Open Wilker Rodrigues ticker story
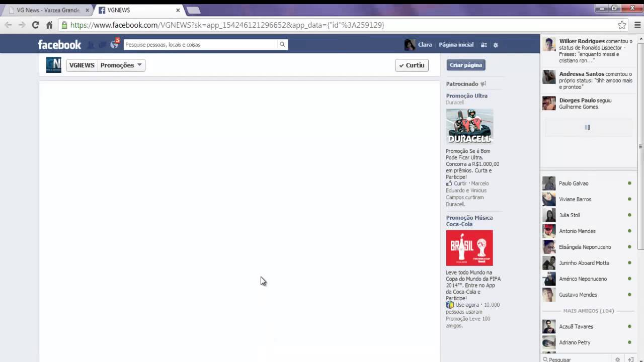The height and width of the screenshot is (362, 644). pos(588,51)
